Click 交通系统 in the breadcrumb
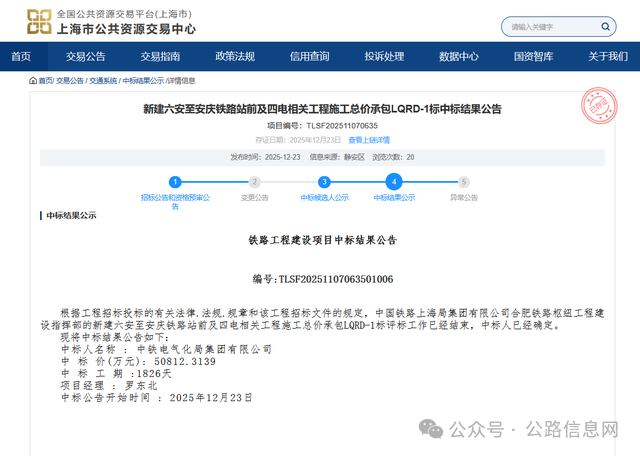 102,80
